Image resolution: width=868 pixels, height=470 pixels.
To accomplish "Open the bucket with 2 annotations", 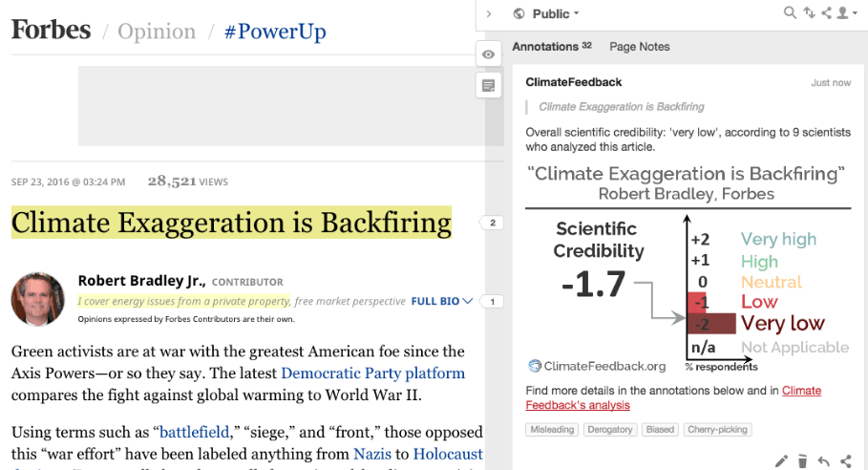I will tap(492, 223).
